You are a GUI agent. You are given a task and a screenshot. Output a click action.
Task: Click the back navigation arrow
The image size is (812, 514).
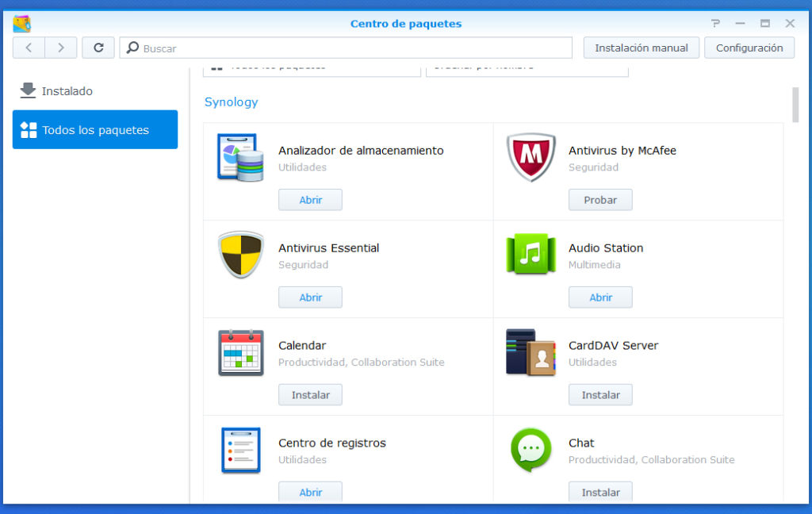[x=29, y=48]
